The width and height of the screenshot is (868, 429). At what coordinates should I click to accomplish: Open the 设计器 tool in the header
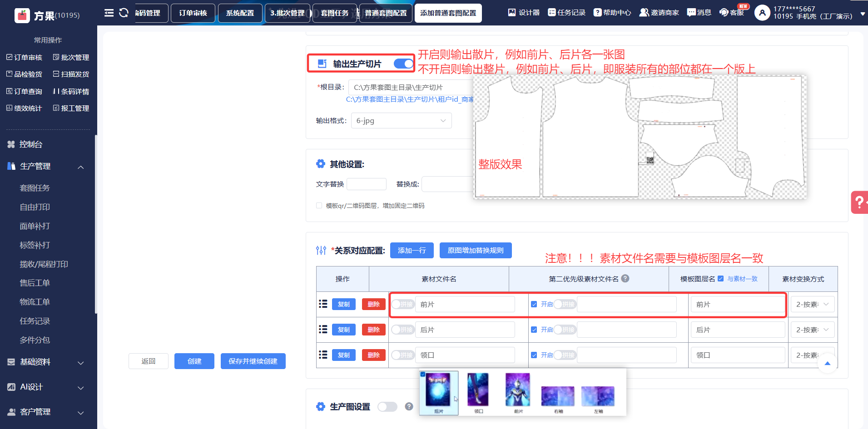click(x=524, y=13)
